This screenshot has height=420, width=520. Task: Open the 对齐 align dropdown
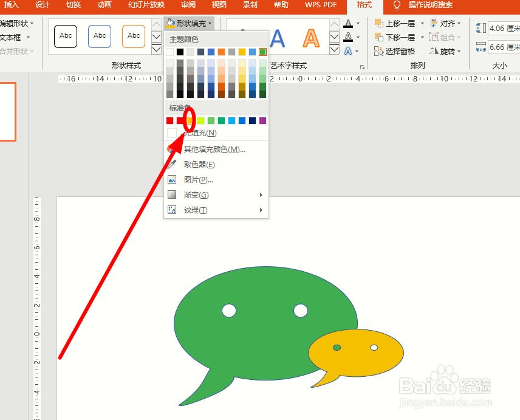(x=446, y=24)
